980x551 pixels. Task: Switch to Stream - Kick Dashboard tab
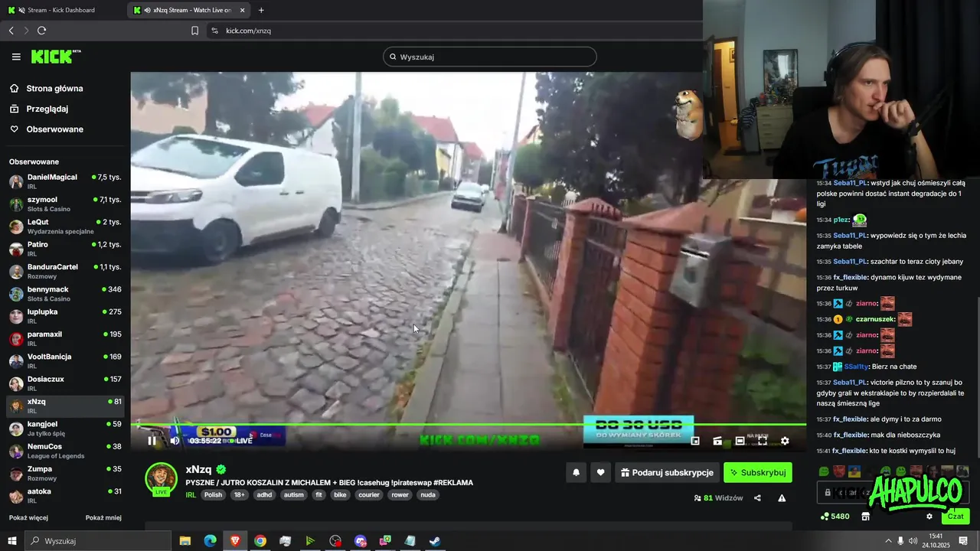pyautogui.click(x=63, y=10)
